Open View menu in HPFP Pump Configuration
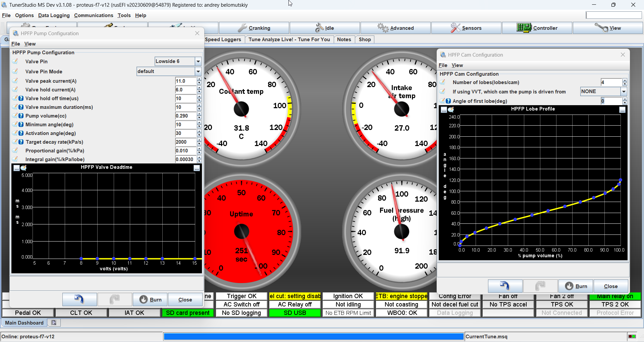Image resolution: width=644 pixels, height=342 pixels. 30,44
